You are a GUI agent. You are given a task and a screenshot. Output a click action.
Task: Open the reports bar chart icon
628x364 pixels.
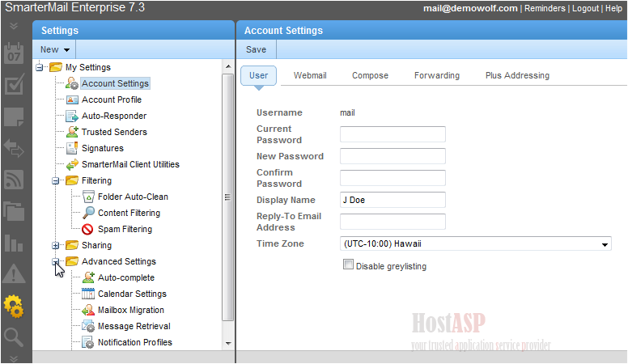(x=14, y=243)
